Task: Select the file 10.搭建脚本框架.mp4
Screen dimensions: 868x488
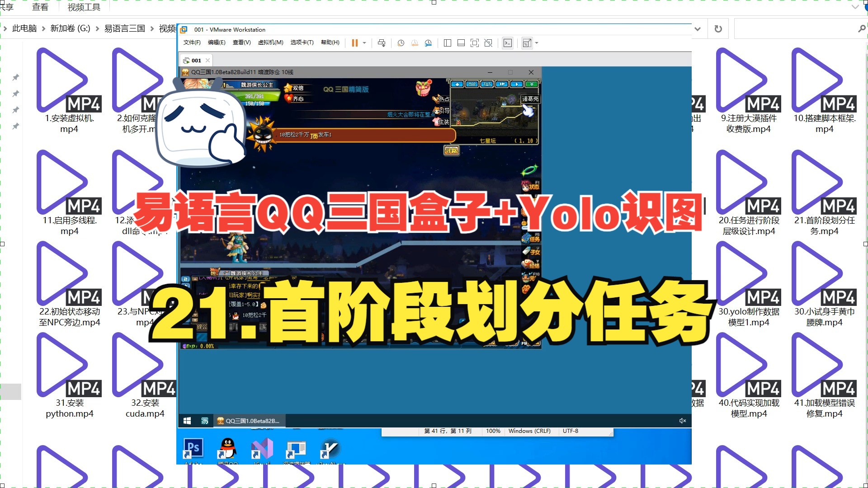Action: click(824, 90)
